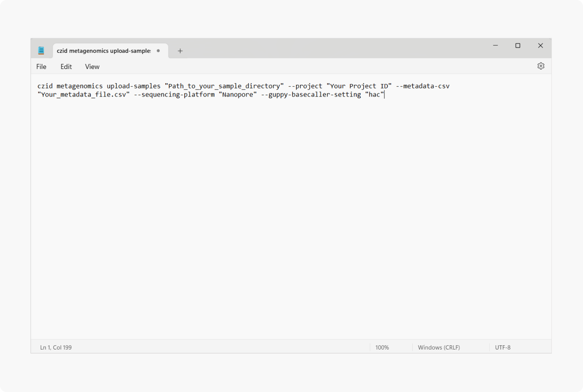Click "Your_metadata_file.csv" text
Viewport: 583px width, 392px height.
click(84, 95)
